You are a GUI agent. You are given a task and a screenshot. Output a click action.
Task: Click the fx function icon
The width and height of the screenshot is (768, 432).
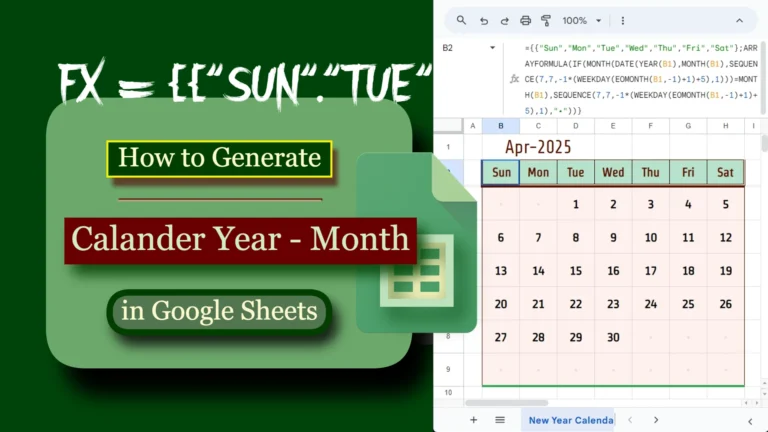514,79
